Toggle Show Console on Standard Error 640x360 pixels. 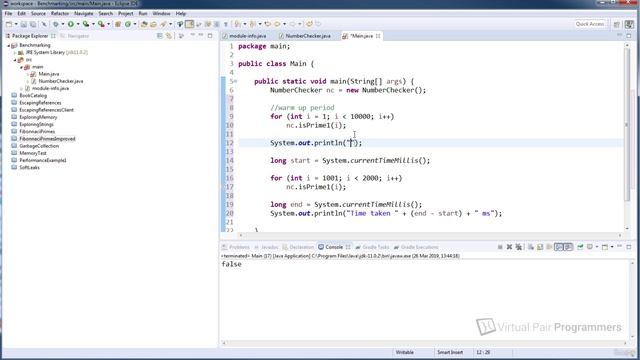click(x=568, y=247)
